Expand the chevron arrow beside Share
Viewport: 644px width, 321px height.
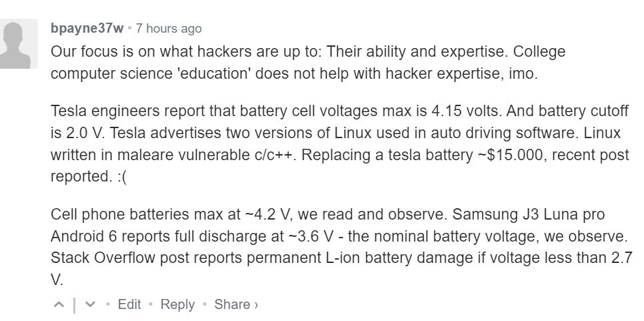pos(256,305)
